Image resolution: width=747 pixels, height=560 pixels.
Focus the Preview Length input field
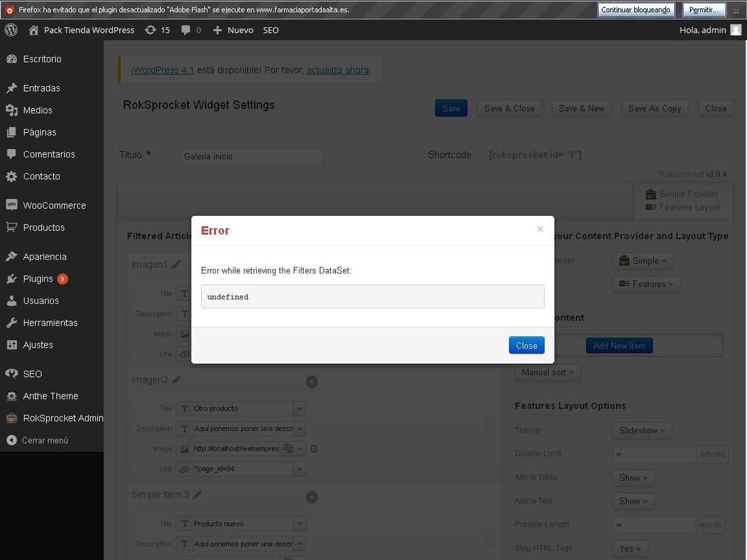(x=654, y=524)
